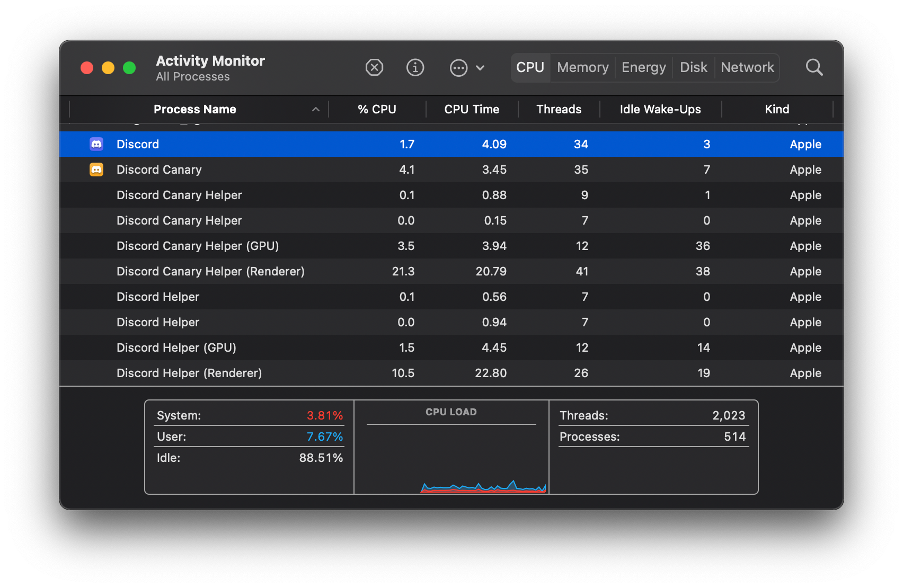This screenshot has height=588, width=903.
Task: Select the Discord Canary process name
Action: pyautogui.click(x=159, y=170)
